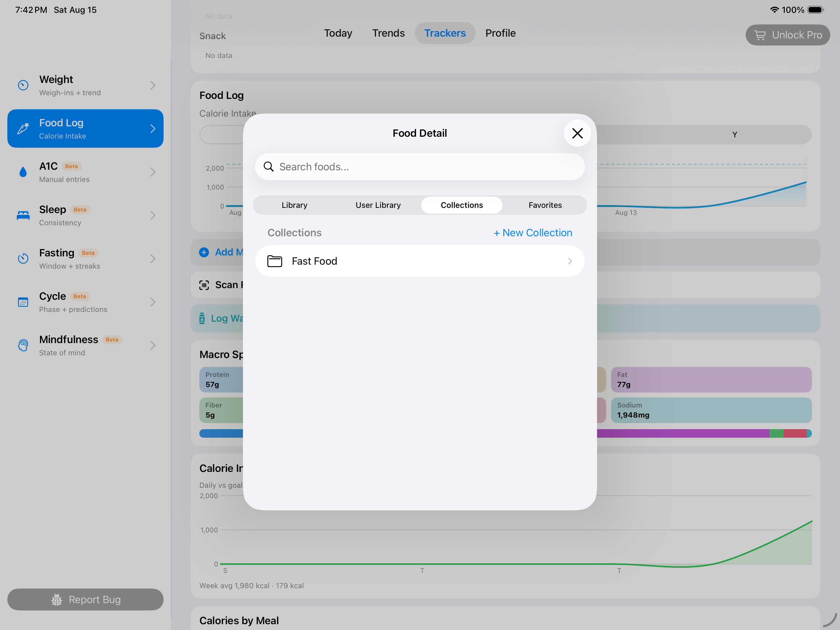Click the Unlock Pro button
The image size is (840, 630).
pos(787,35)
